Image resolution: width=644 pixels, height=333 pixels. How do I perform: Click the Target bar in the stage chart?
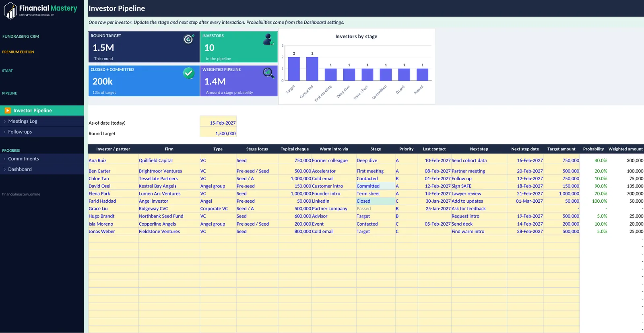pos(294,69)
